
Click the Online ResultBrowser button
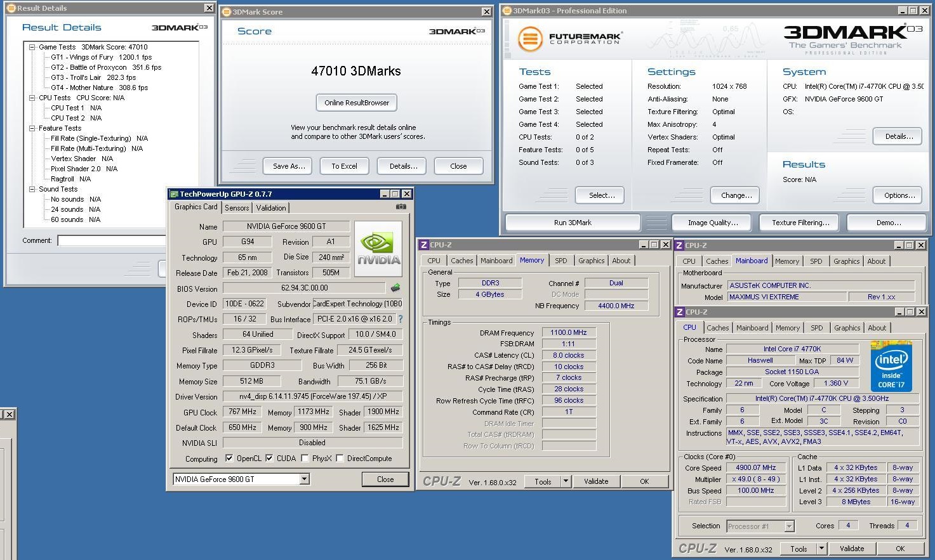click(357, 103)
